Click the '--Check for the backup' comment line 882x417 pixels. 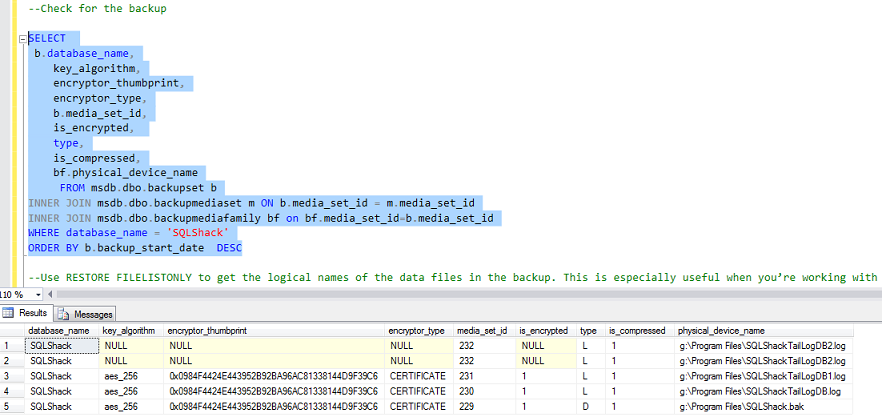point(97,8)
